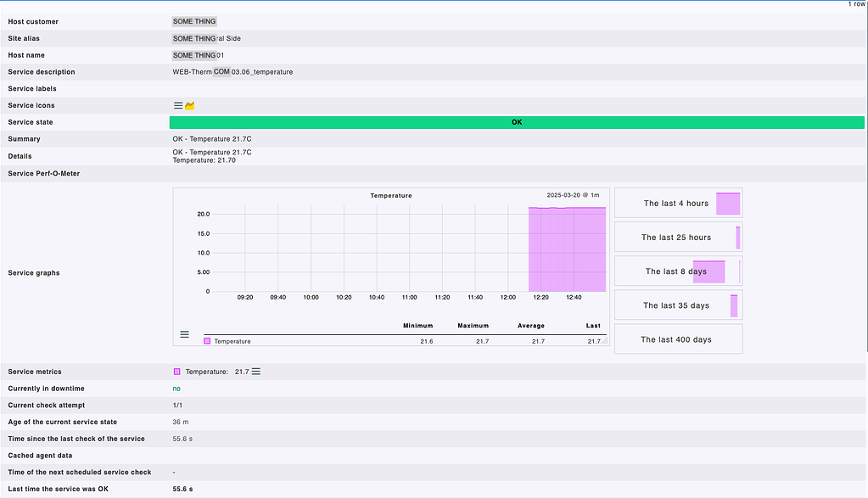This screenshot has width=868, height=498.
Task: Click the 'Service graphs' row label
Action: [x=34, y=273]
